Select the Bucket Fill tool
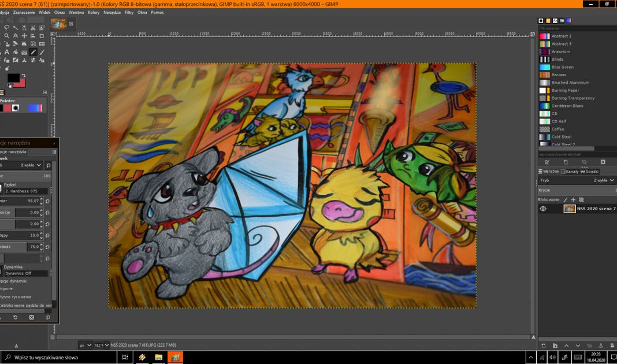This screenshot has height=364, width=617. (16, 52)
